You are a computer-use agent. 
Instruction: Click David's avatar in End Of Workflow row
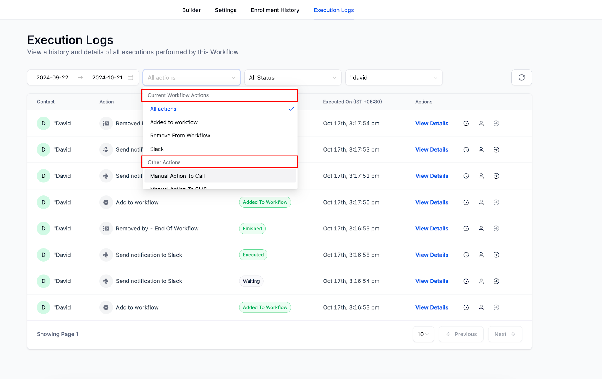click(43, 228)
